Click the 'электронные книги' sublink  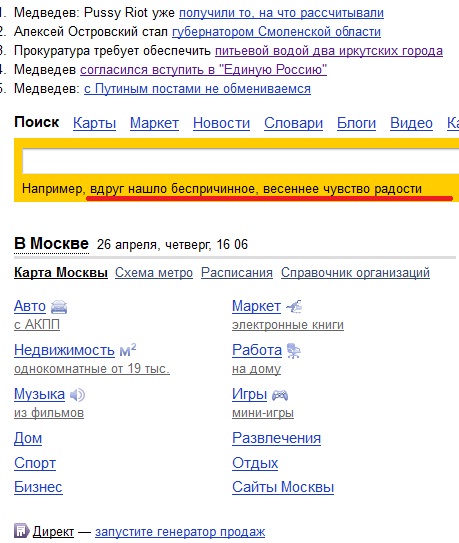(288, 325)
